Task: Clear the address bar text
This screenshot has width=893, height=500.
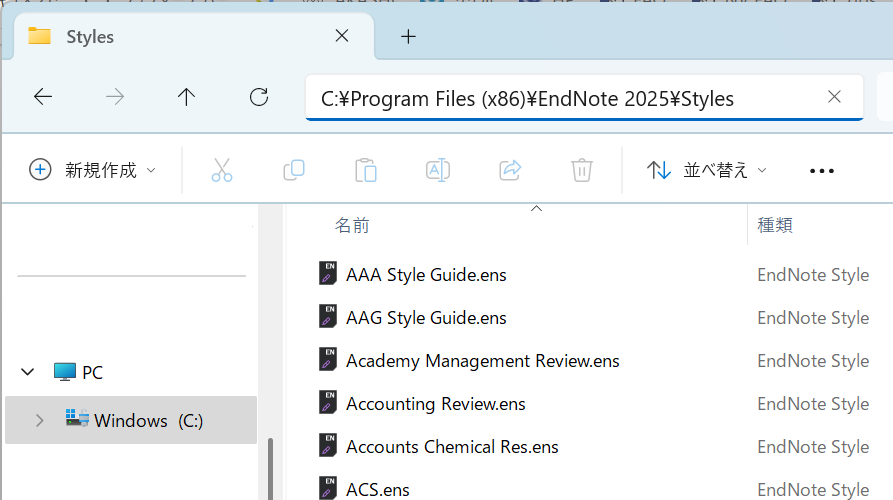Action: (x=834, y=97)
